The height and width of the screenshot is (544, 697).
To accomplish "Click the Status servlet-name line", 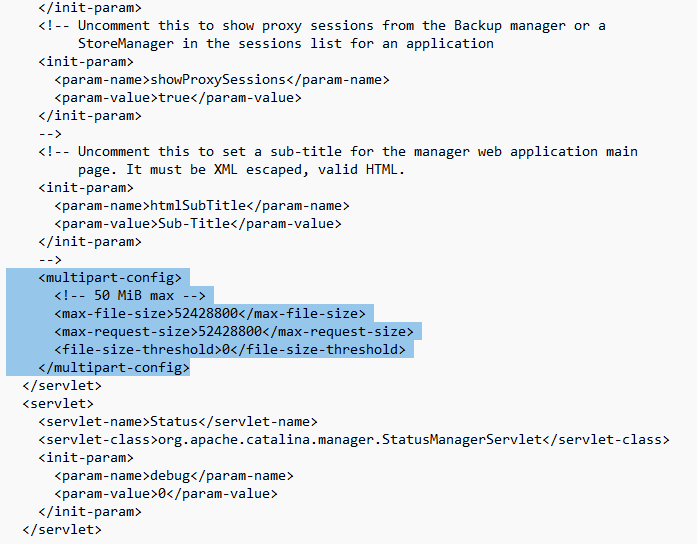I will coord(178,421).
